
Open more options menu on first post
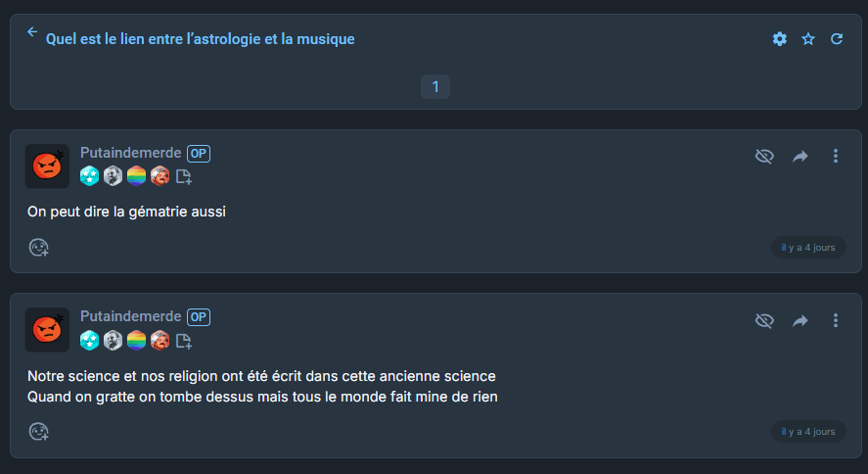836,157
